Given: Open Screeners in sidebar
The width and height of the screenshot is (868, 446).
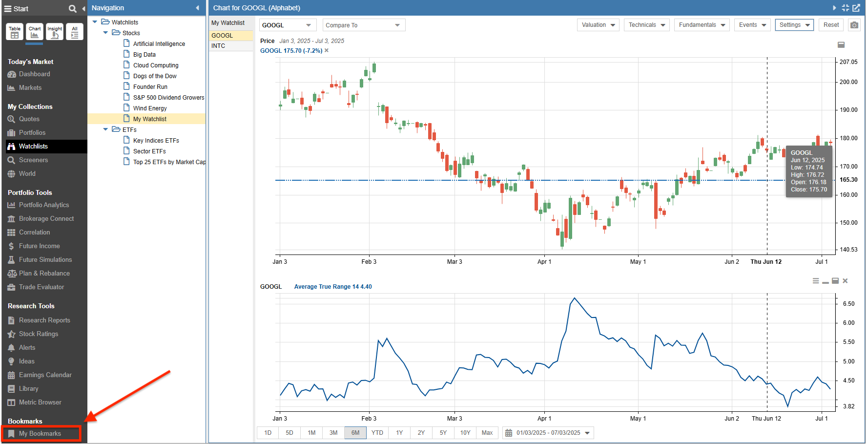Looking at the screenshot, I should pos(28,160).
